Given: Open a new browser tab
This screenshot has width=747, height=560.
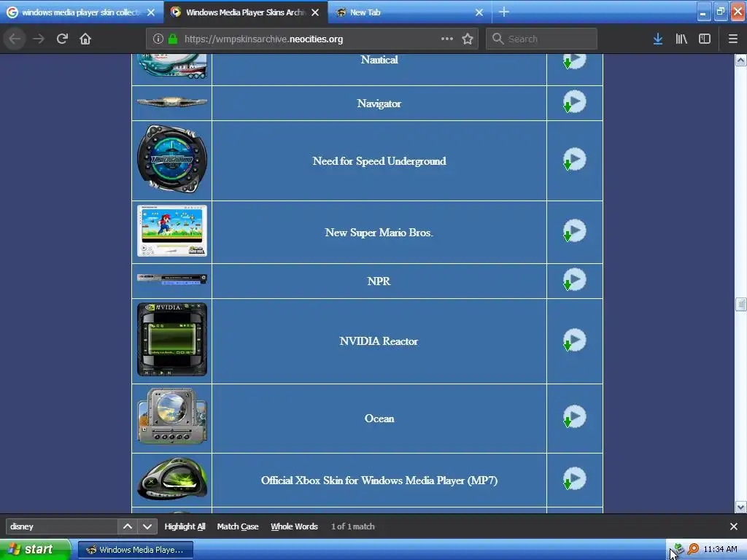Looking at the screenshot, I should coord(504,12).
